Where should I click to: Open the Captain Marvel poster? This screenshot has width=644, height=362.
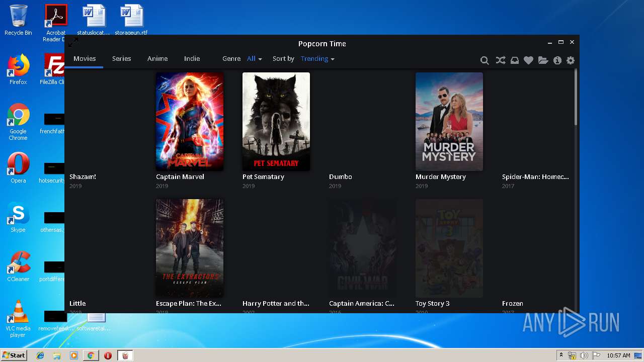[x=190, y=122]
